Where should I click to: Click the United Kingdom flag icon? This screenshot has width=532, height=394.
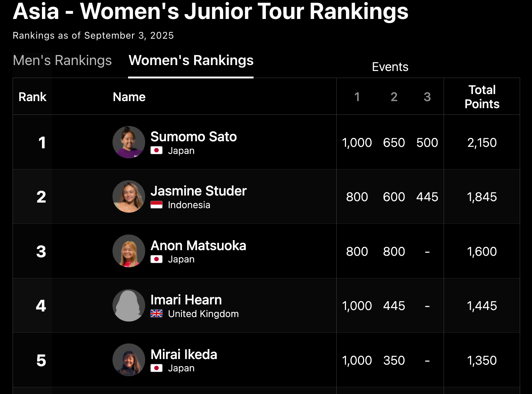point(156,314)
